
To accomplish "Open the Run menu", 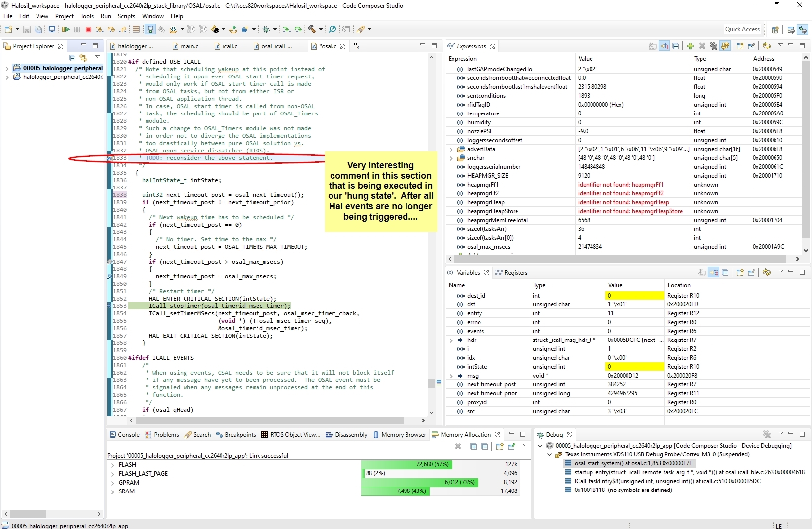I will pos(106,16).
